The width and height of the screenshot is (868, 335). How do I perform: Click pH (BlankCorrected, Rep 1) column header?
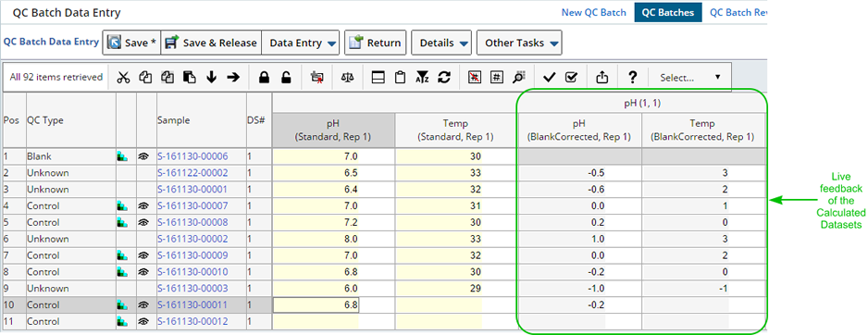tap(579, 130)
